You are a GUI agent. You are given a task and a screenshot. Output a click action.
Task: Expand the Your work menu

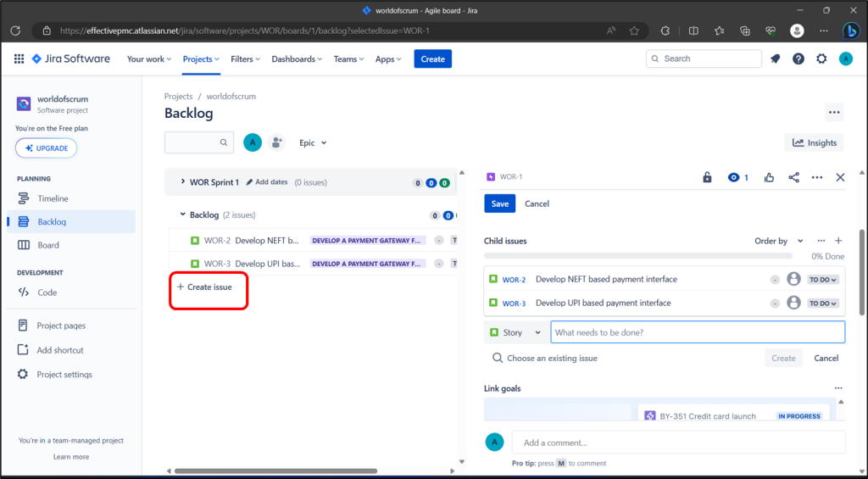click(149, 58)
